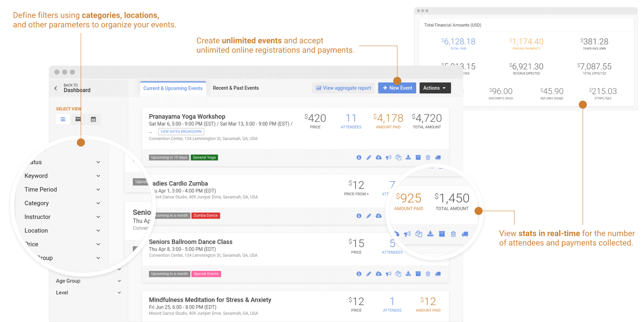Click edit pencil on Pranayama Yoga Workshop
644x322 pixels.
tap(369, 157)
